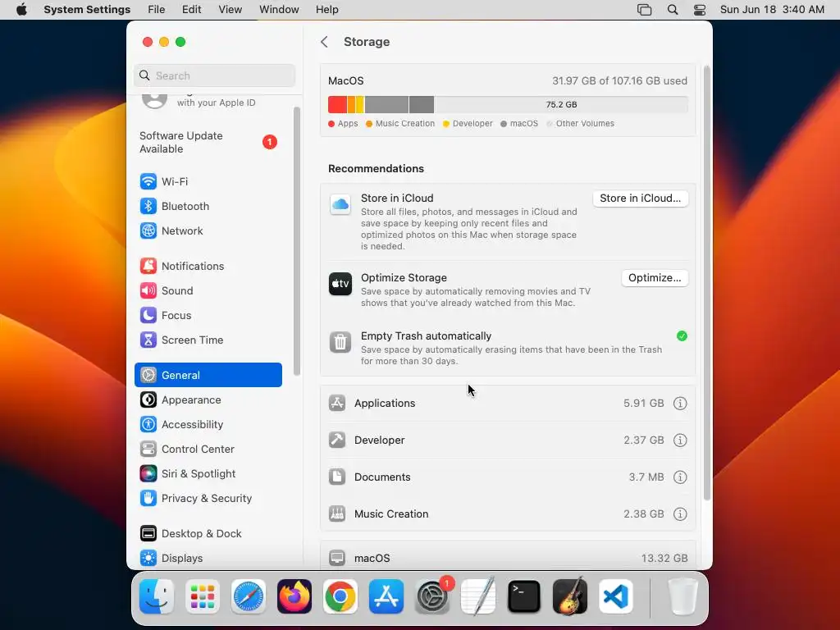
Task: Show info for Music Creation storage
Action: point(680,514)
